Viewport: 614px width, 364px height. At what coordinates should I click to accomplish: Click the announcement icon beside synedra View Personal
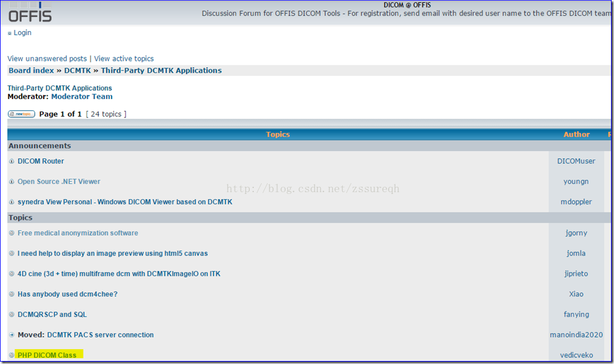[x=12, y=202]
